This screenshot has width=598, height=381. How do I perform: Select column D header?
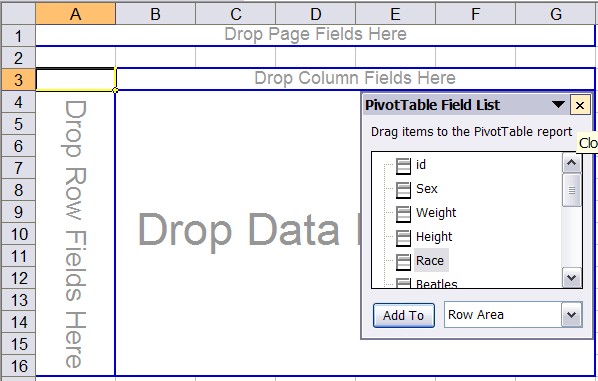(315, 14)
